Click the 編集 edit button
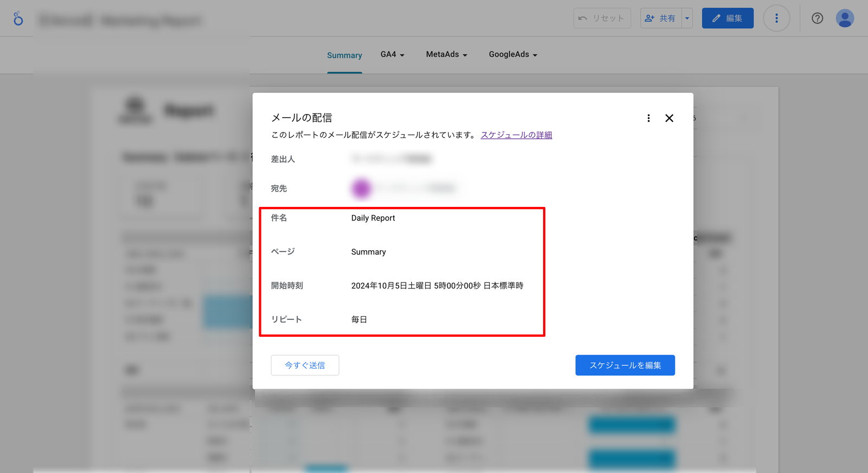 [x=727, y=18]
